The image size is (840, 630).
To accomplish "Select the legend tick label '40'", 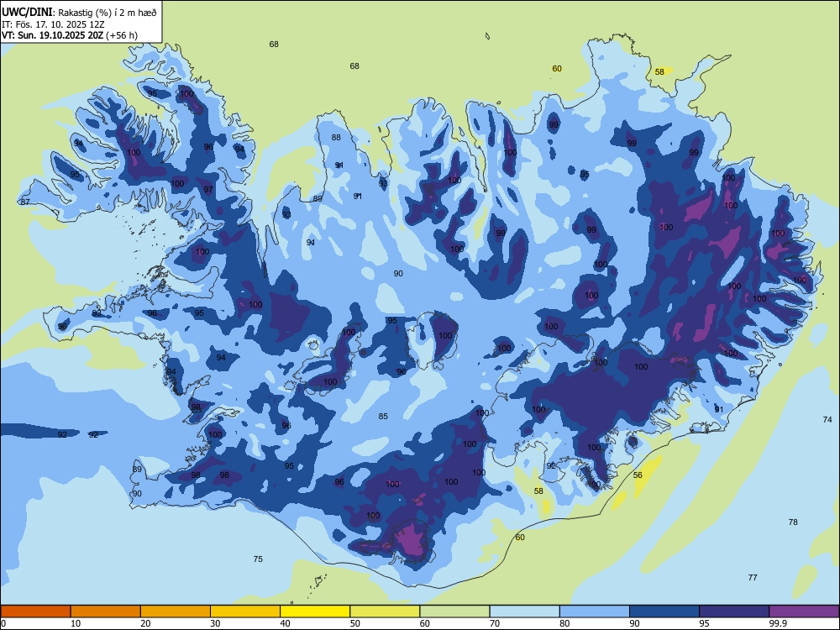I will [285, 623].
